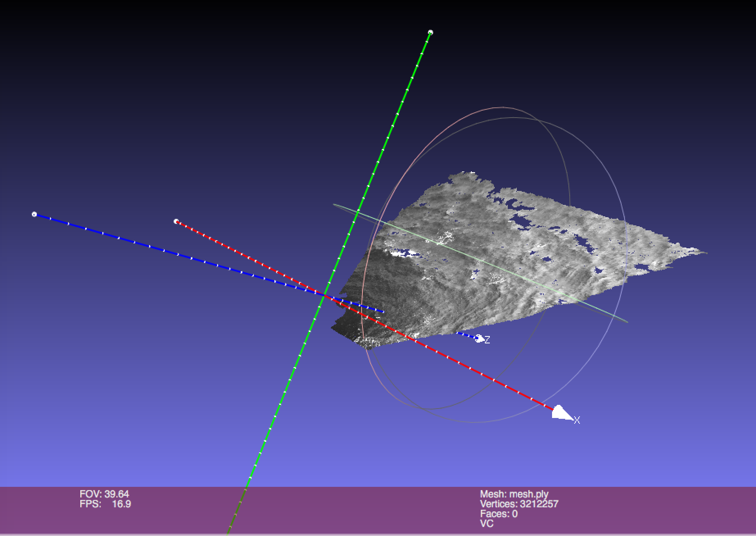The width and height of the screenshot is (756, 536).
Task: Click the Vertices: 3212257 info text
Action: [x=519, y=504]
